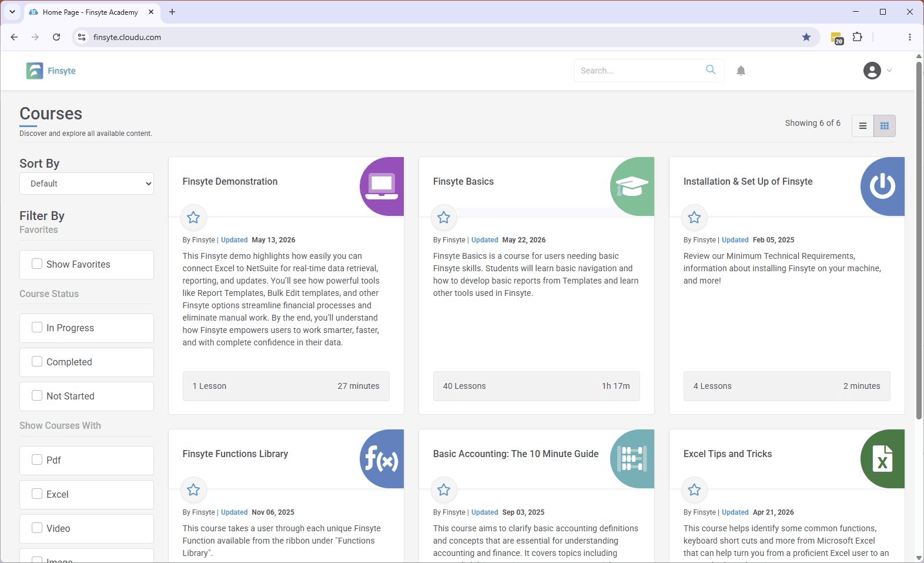Click into the Search input field
The image size is (924, 563).
[638, 71]
